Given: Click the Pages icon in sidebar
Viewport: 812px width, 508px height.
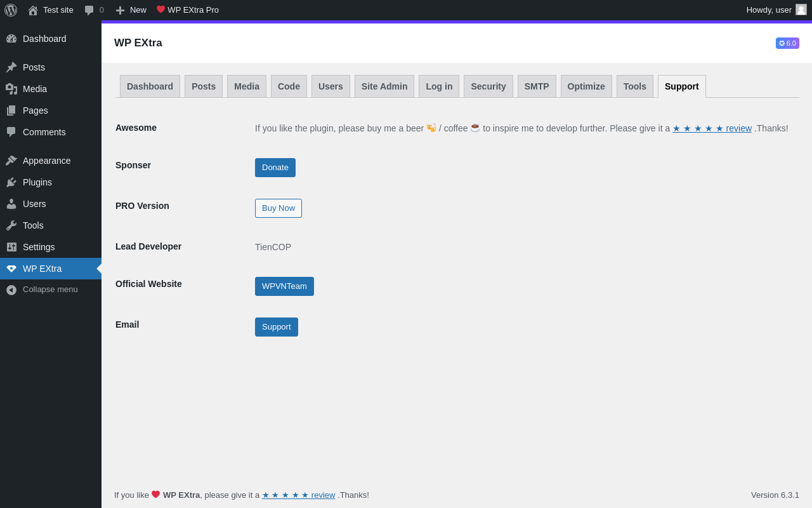Looking at the screenshot, I should point(11,110).
